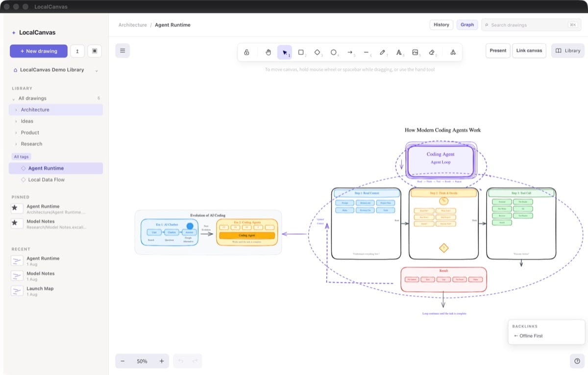Reset zoom via the 50% label
Image resolution: width=588 pixels, height=375 pixels.
pyautogui.click(x=142, y=361)
